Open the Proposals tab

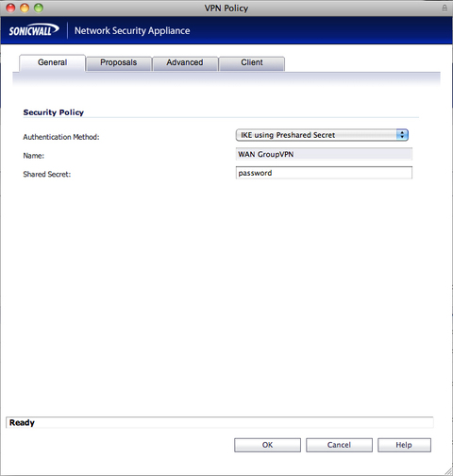(x=119, y=63)
